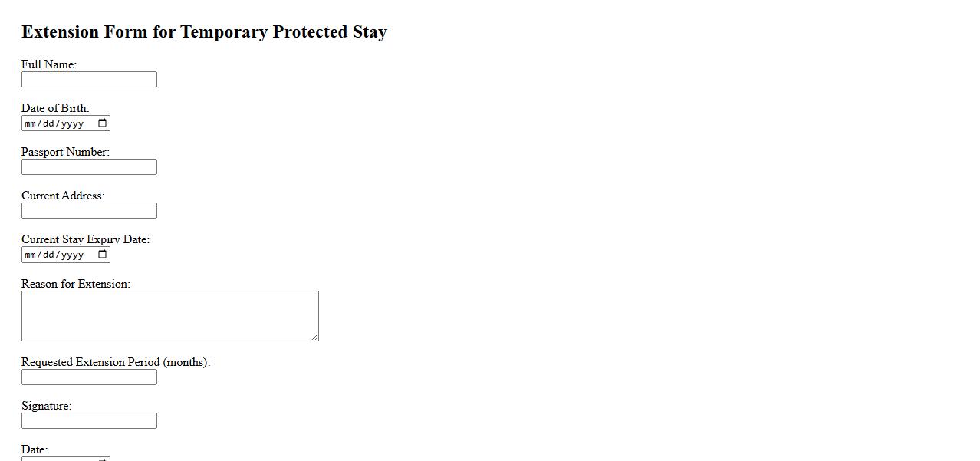Click the Reason for Extension textarea resize handle
980x461 pixels.
(x=314, y=337)
